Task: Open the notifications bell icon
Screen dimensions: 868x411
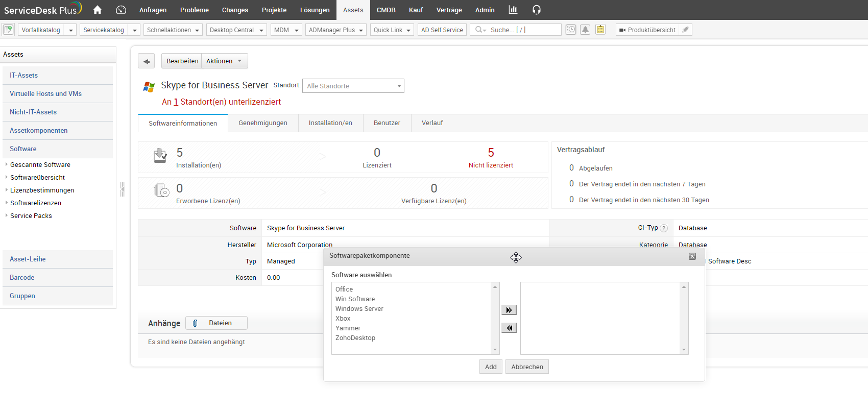Action: 586,30
